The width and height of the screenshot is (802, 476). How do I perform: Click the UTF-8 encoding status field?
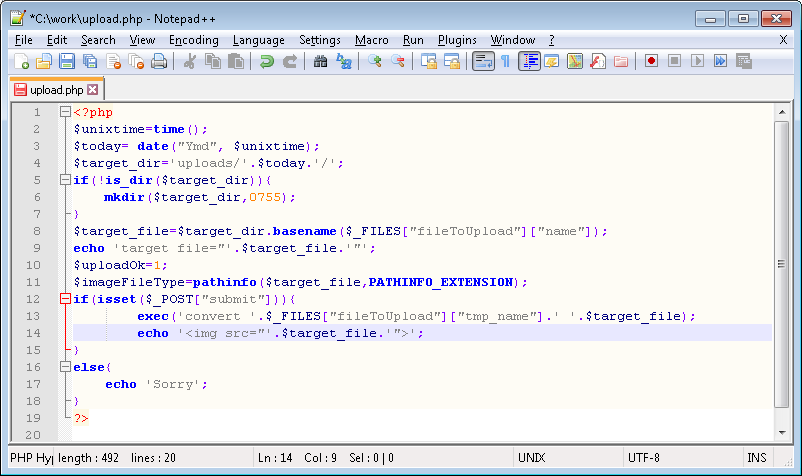coord(683,458)
